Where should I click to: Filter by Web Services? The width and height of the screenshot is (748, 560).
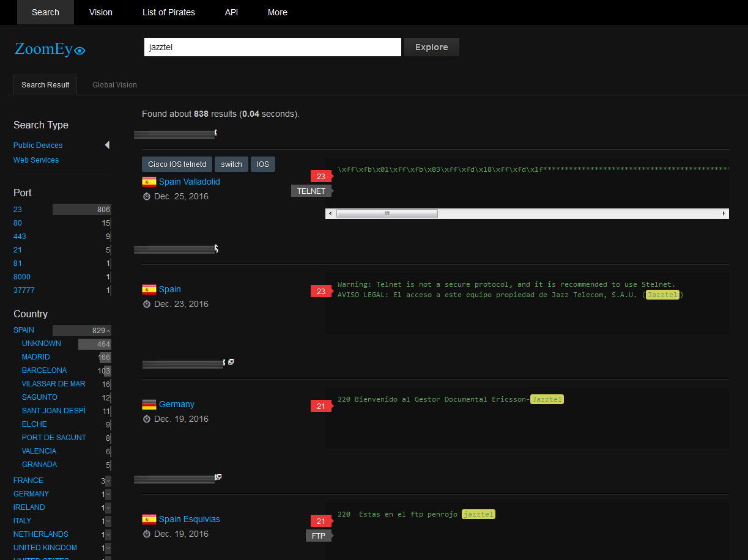(x=36, y=160)
